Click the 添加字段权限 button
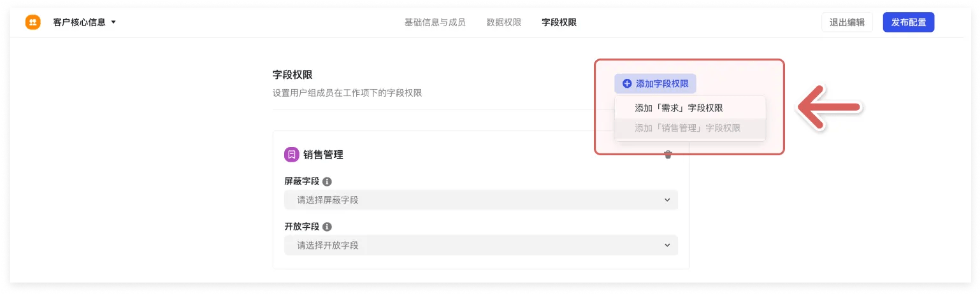 click(655, 83)
